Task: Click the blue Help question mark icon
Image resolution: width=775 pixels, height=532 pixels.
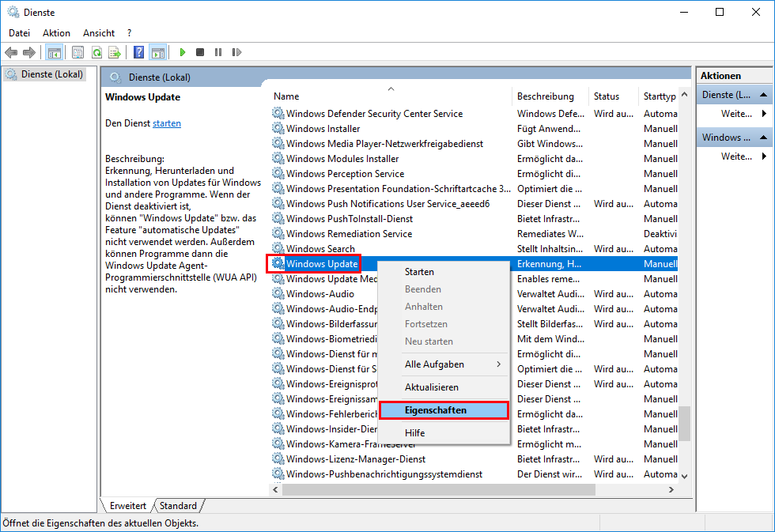Action: click(x=138, y=52)
